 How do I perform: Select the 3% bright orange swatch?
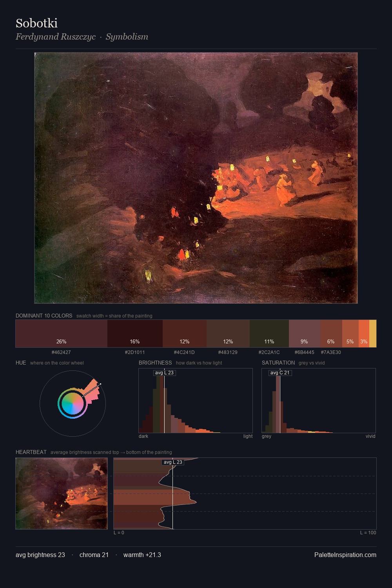click(x=364, y=334)
